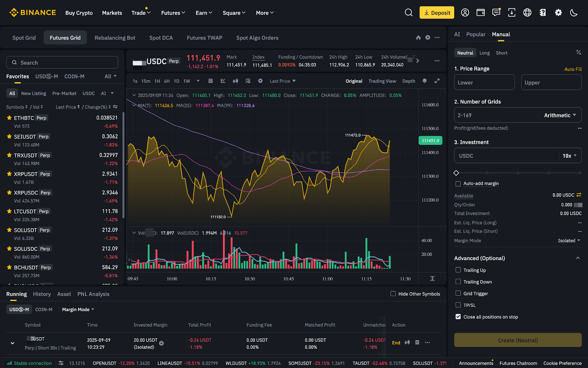The height and width of the screenshot is (368, 588).
Task: Open the Futures Grid tab
Action: pyautogui.click(x=65, y=37)
